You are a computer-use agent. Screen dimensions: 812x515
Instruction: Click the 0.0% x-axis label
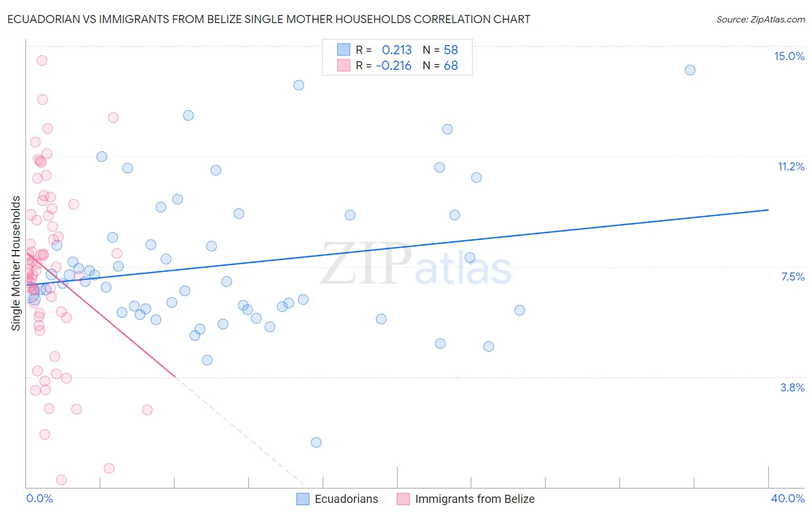(39, 498)
